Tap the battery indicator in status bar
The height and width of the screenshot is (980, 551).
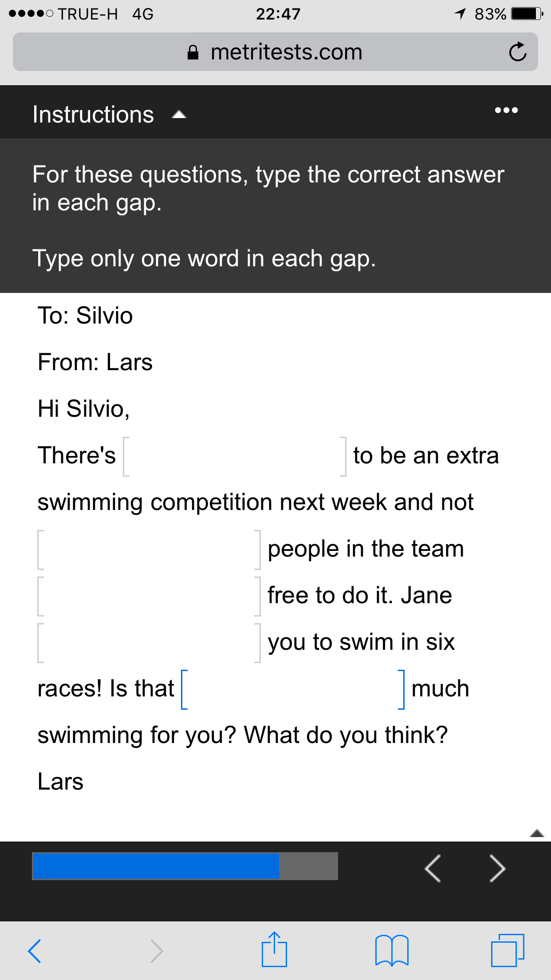tap(527, 14)
